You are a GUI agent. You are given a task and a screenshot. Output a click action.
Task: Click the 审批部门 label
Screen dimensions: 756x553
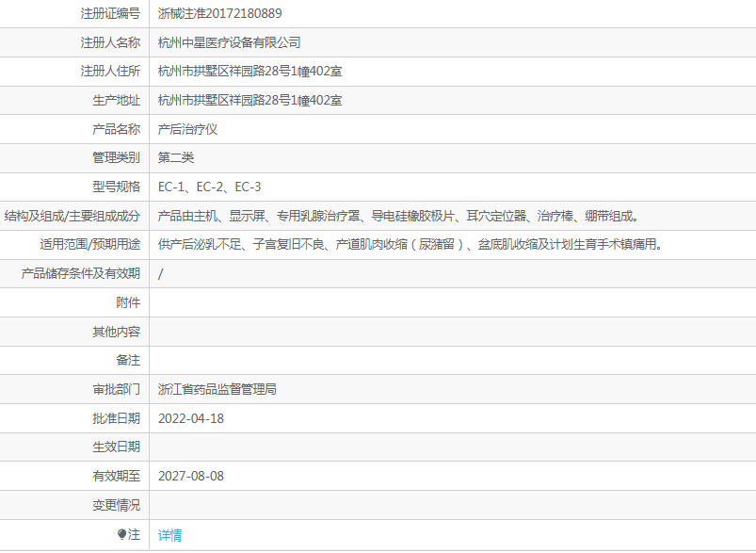click(116, 389)
